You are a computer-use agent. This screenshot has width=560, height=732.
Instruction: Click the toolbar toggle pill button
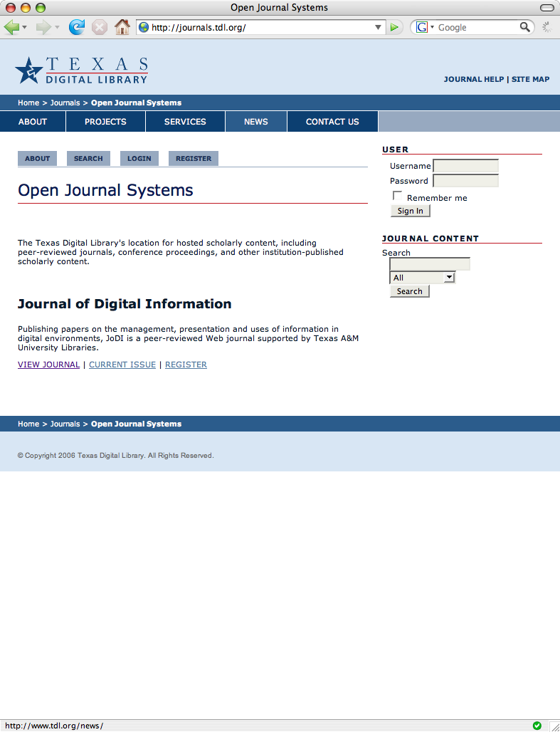point(546,7)
